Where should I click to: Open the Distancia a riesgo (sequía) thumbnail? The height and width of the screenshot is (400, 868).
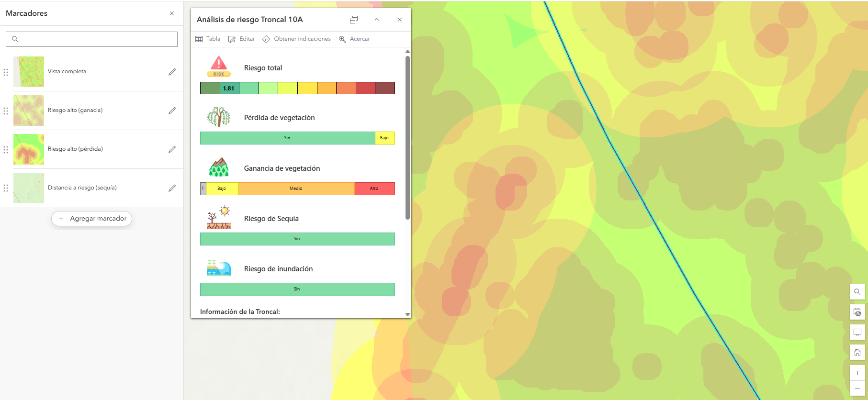[x=29, y=188]
